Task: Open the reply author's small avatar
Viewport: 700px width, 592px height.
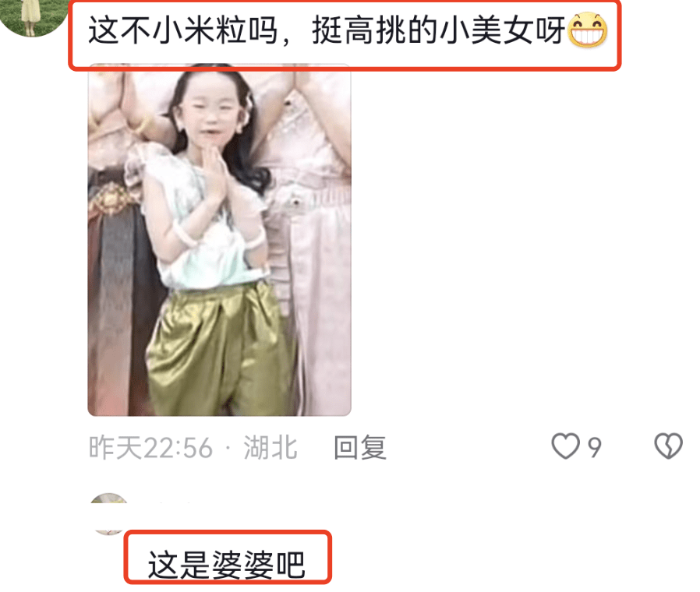Action: point(108,514)
